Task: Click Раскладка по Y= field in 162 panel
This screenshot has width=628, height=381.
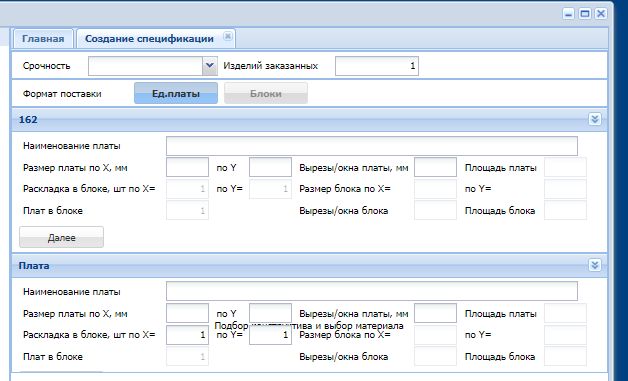Action: 270,189
